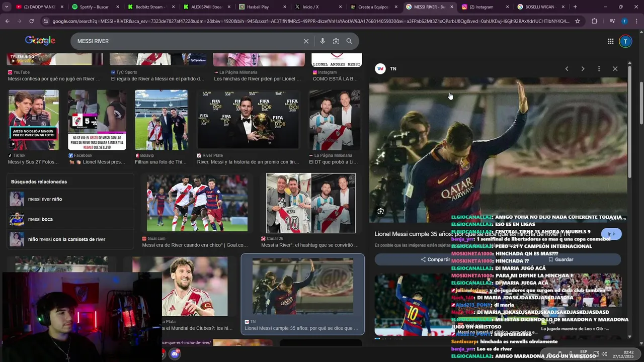Click the Guardar save button
The width and height of the screenshot is (644, 362).
(560, 259)
